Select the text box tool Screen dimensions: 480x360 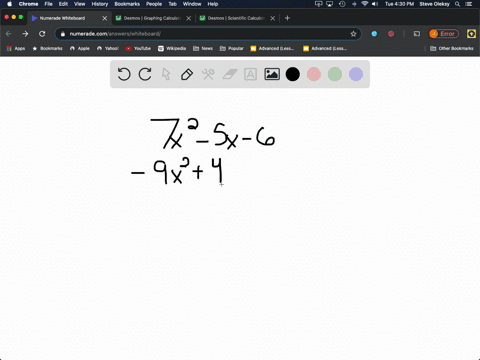[250, 74]
